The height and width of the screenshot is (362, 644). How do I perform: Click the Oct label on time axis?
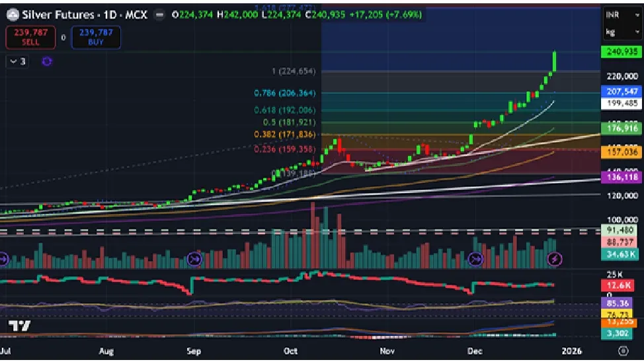point(290,351)
